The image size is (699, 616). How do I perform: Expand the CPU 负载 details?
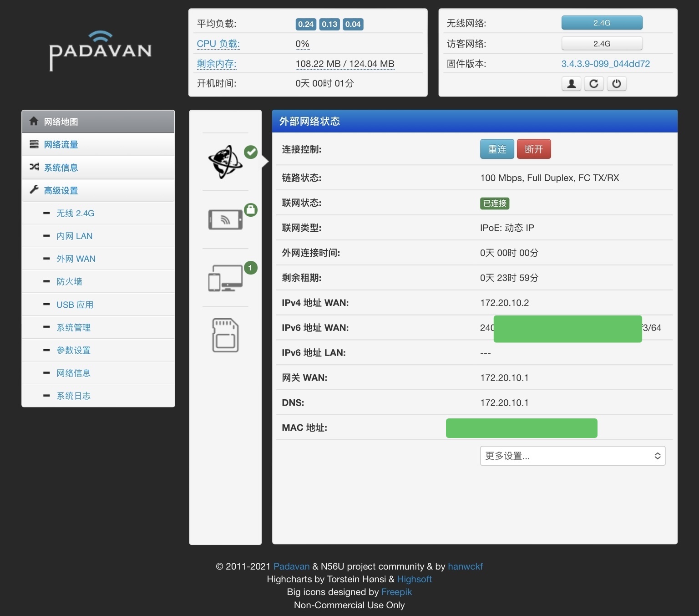pyautogui.click(x=218, y=44)
